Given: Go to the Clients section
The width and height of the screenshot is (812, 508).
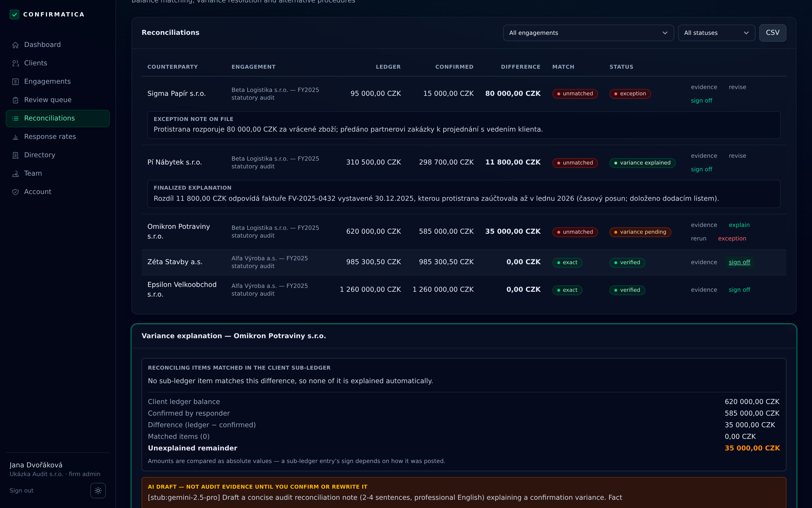Looking at the screenshot, I should click(x=58, y=63).
